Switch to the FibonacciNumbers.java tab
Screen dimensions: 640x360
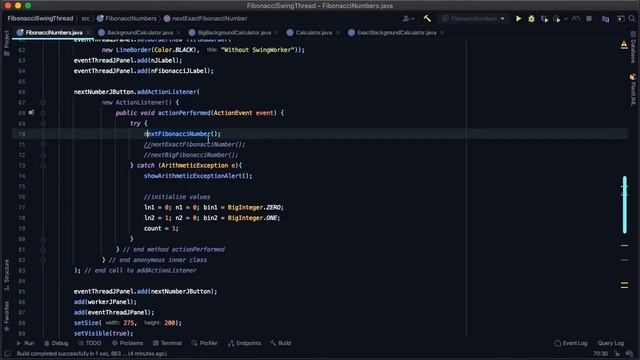(x=53, y=32)
